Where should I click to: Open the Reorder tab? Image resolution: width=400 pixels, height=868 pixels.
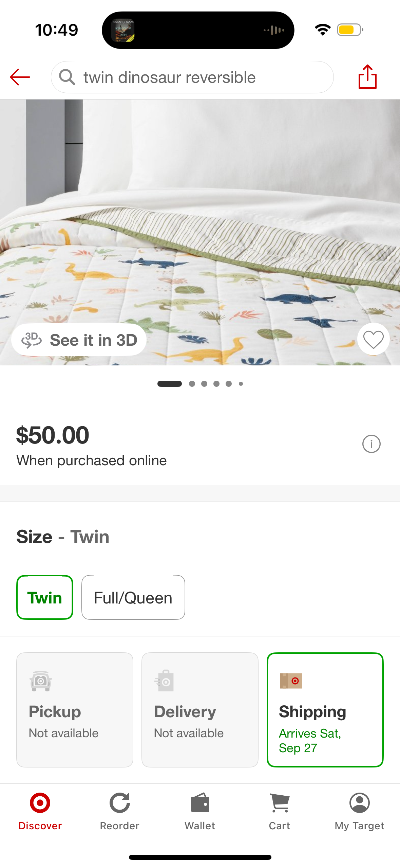(119, 811)
